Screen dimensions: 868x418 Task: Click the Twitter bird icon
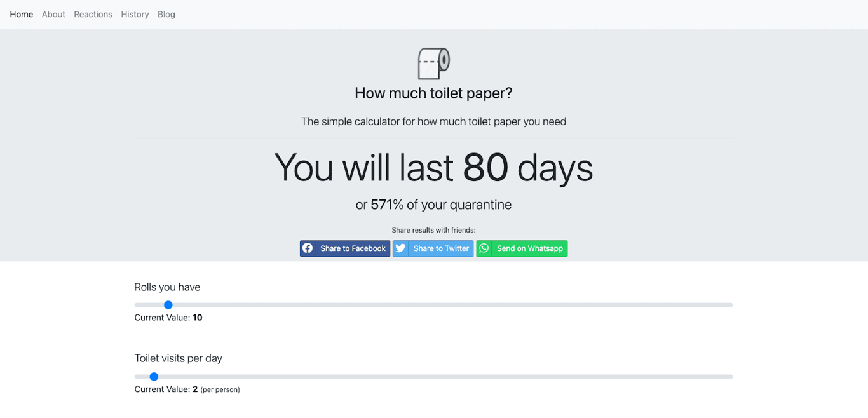[x=400, y=248]
